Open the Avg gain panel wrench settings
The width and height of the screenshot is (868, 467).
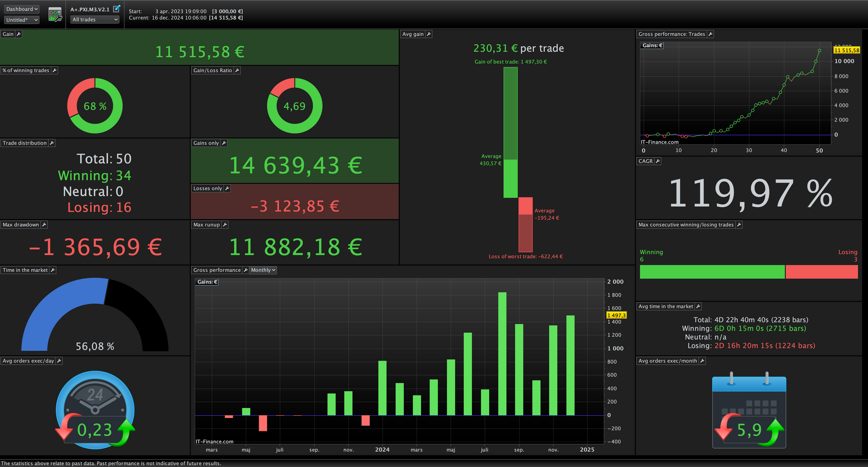429,34
